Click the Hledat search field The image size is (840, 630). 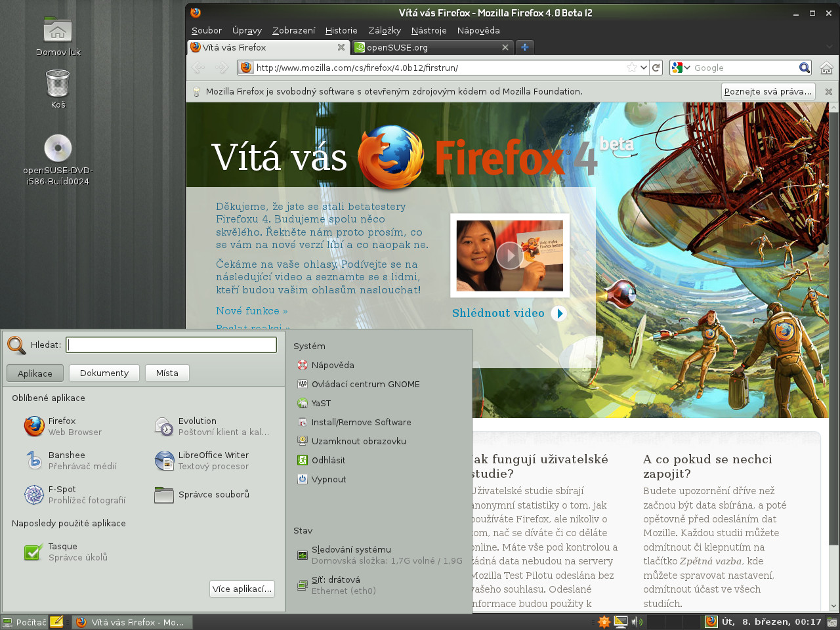point(171,345)
